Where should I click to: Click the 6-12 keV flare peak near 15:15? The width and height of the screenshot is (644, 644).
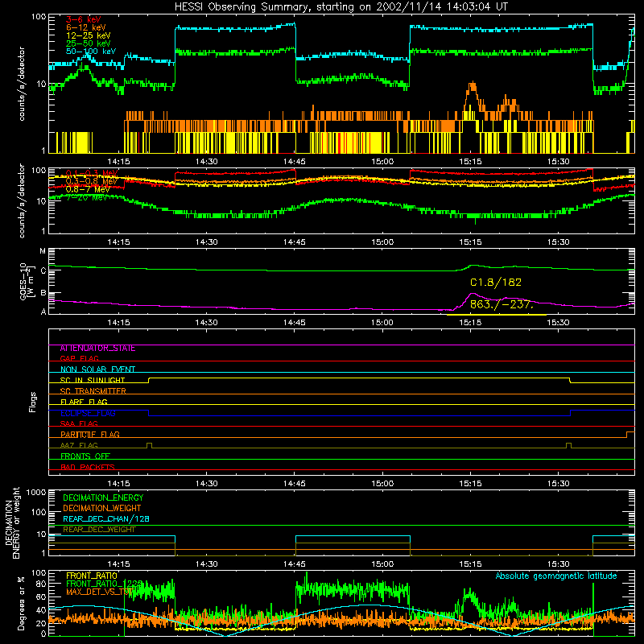coord(473,86)
